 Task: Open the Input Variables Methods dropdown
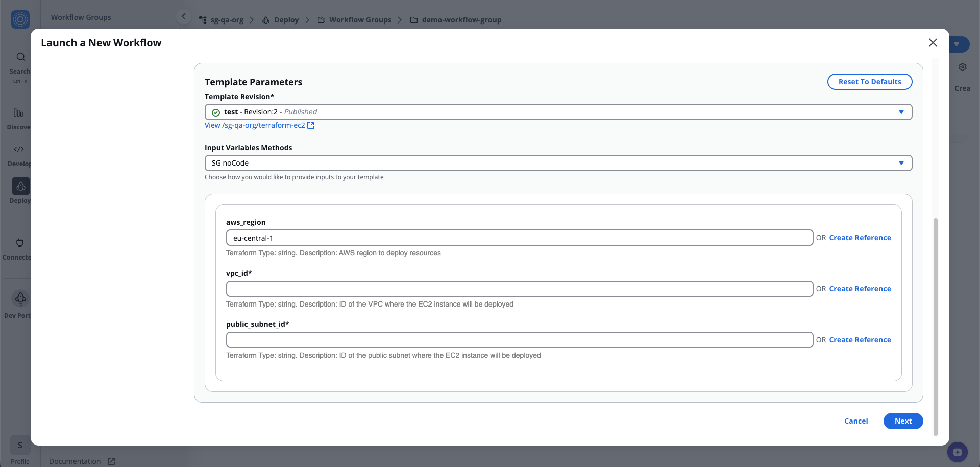[902, 162]
